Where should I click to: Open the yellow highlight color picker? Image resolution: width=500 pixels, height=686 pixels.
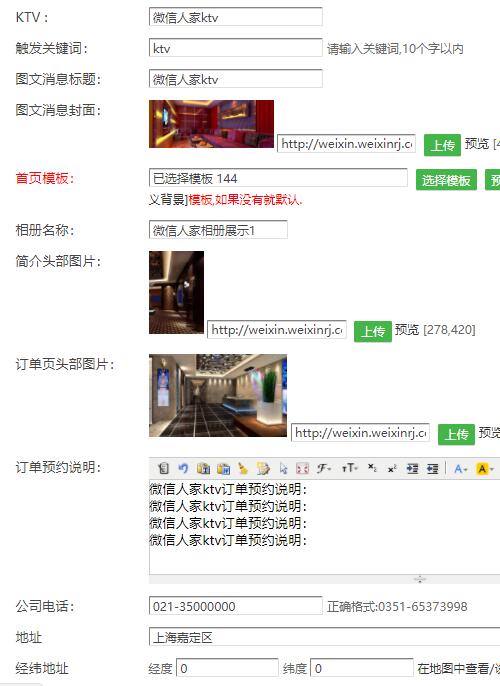485,469
